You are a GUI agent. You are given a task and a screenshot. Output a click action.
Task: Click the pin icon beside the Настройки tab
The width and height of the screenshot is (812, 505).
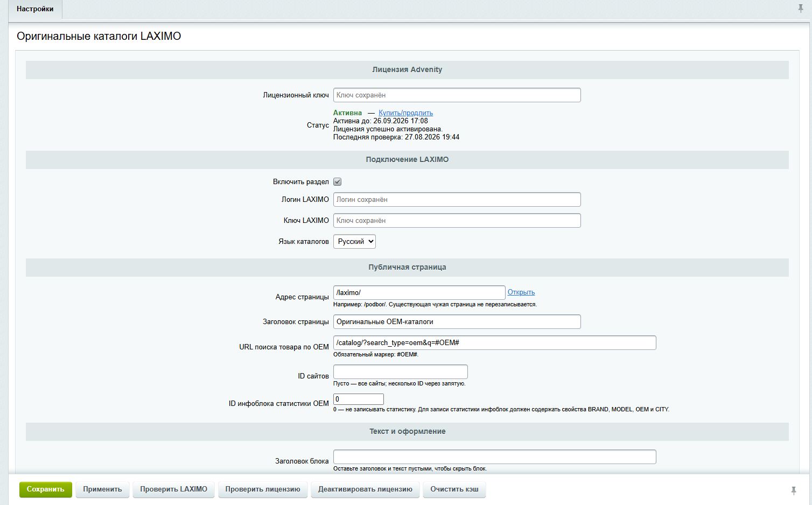(x=800, y=9)
